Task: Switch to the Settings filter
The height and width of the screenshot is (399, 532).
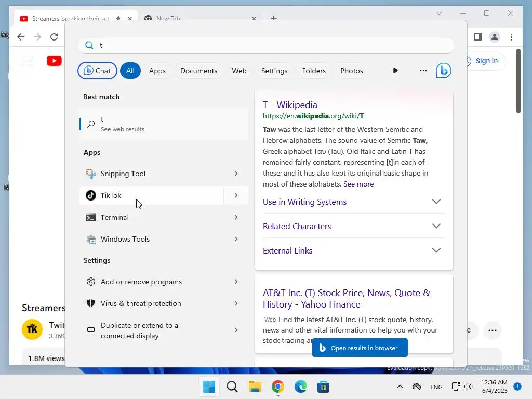Action: click(274, 71)
